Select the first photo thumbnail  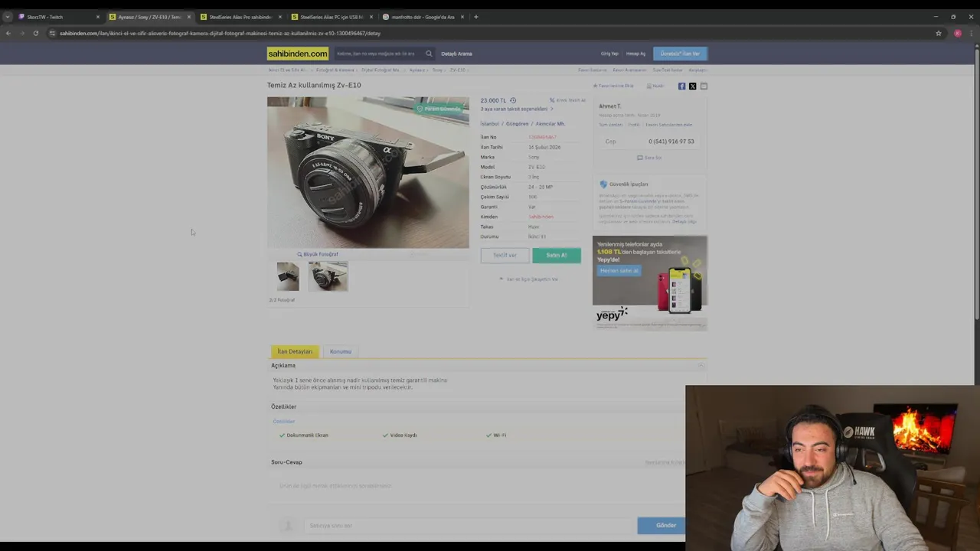(288, 276)
